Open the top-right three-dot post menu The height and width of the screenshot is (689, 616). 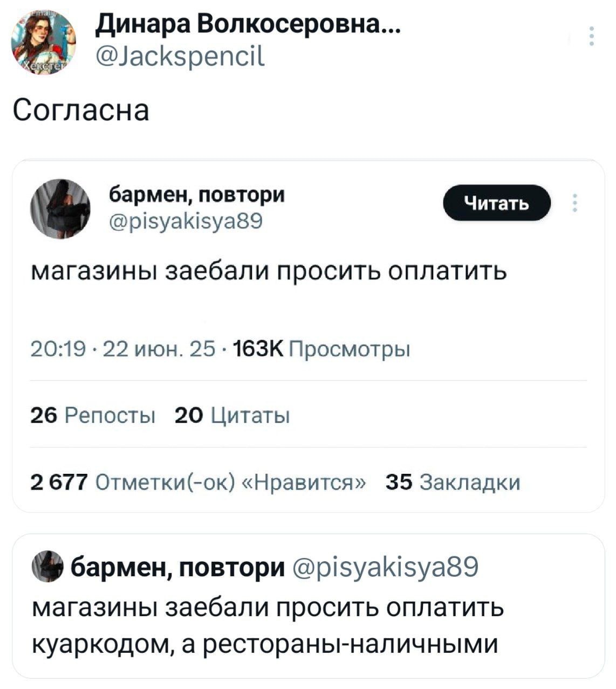(592, 36)
